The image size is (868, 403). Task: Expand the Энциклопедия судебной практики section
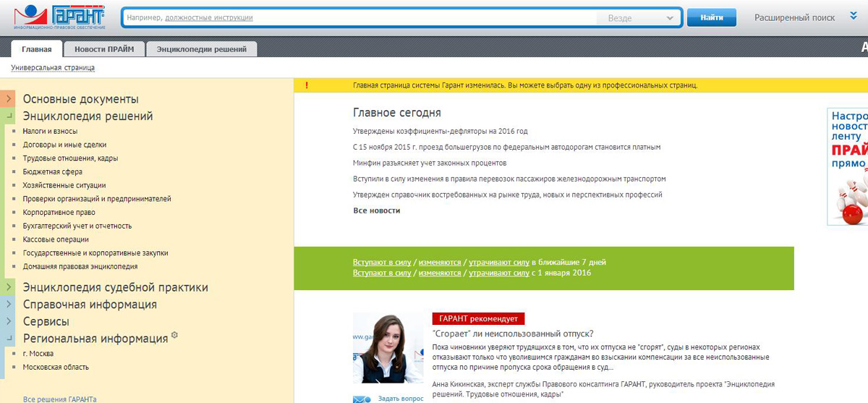click(x=9, y=287)
